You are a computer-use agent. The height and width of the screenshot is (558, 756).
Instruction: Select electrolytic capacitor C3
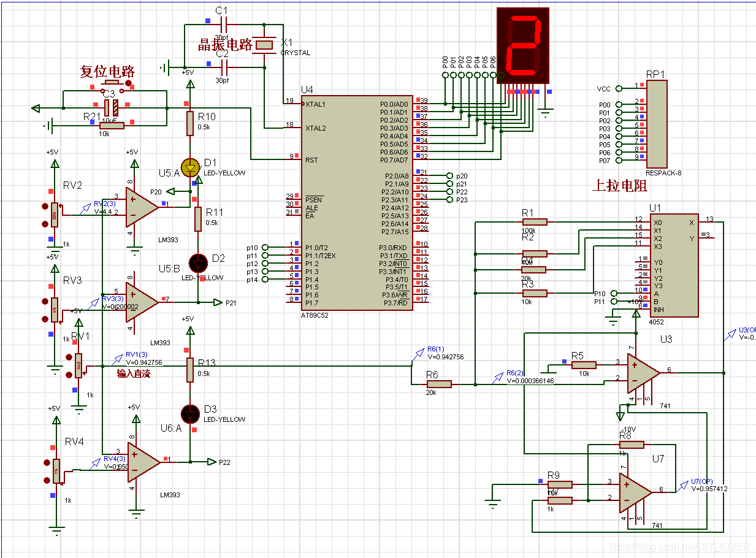[111, 107]
